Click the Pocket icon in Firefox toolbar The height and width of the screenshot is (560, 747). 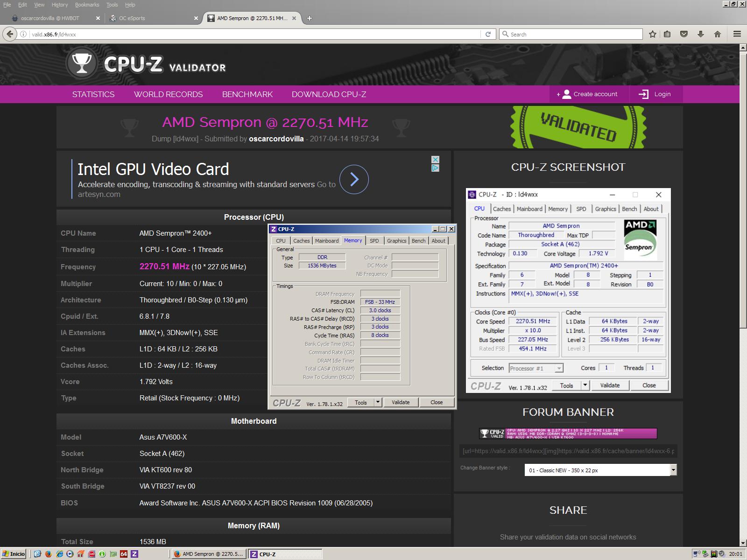coord(684,34)
